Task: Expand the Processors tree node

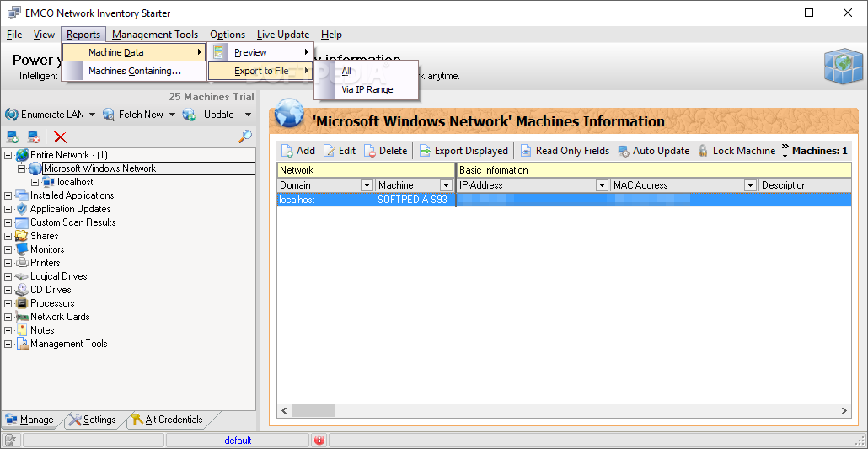Action: click(x=8, y=303)
